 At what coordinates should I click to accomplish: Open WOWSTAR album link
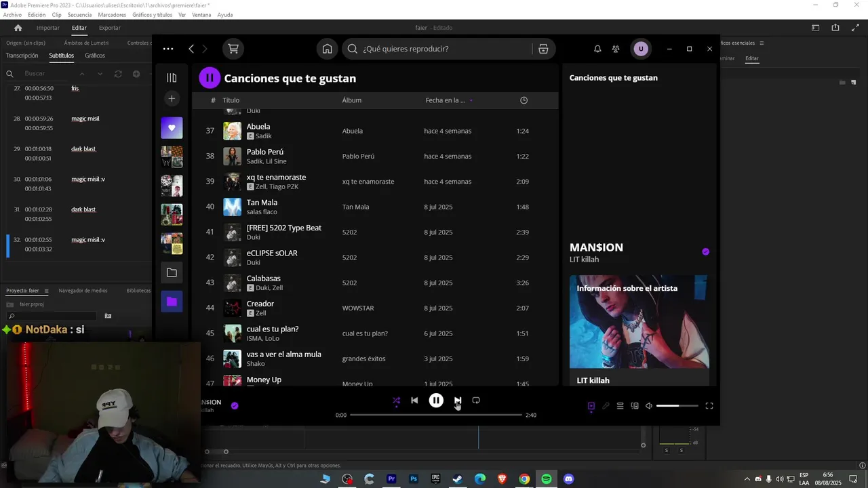[x=358, y=308]
